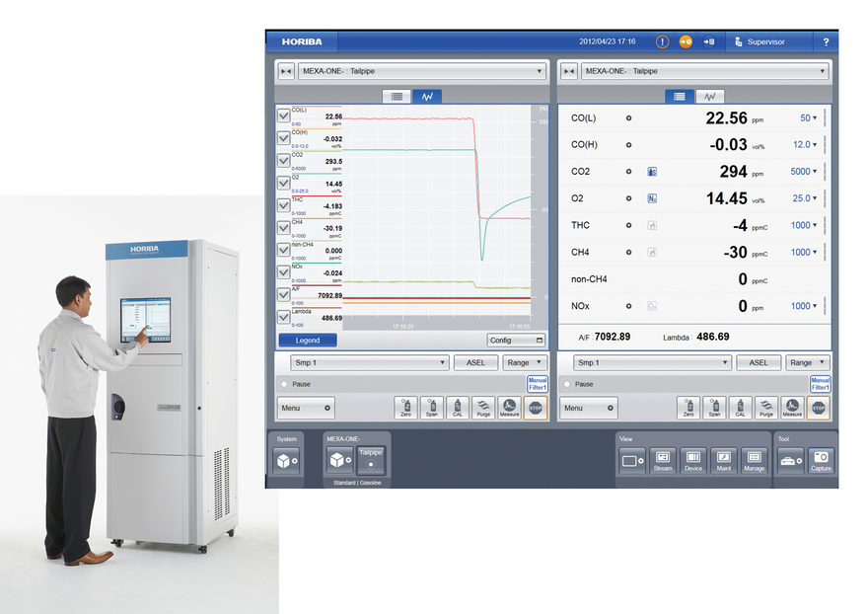Screen dimensions: 868x614
Task: Toggle the CO(H) trace checkbox
Action: (x=283, y=138)
